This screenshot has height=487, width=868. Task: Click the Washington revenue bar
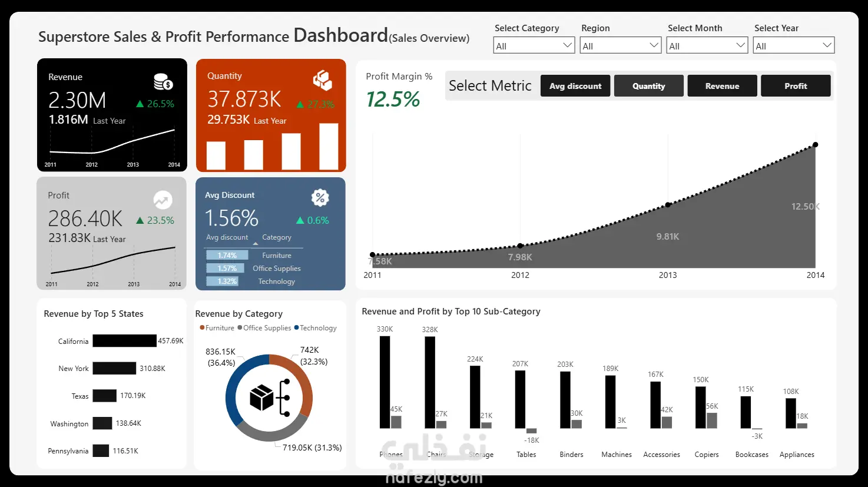click(102, 423)
